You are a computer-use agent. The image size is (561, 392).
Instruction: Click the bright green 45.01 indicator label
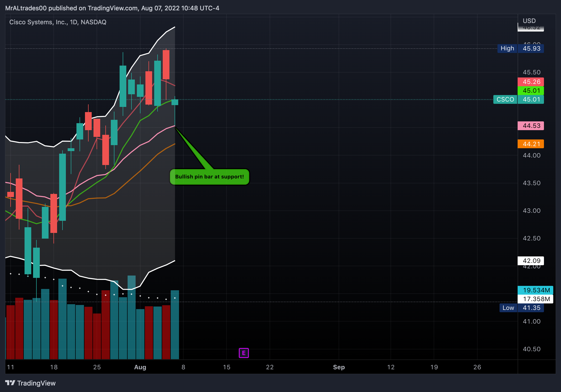[x=531, y=91]
